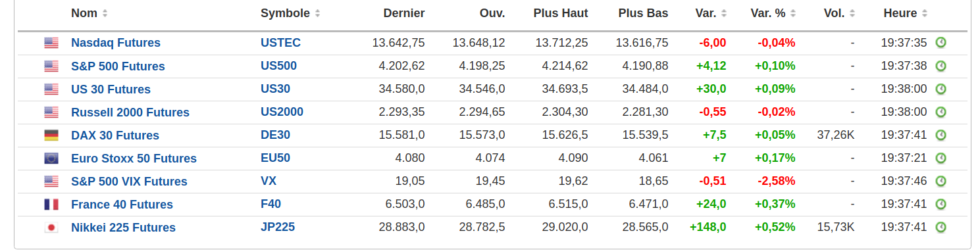The width and height of the screenshot is (980, 252).
Task: Sort table by the Nom column arrows
Action: 105,13
